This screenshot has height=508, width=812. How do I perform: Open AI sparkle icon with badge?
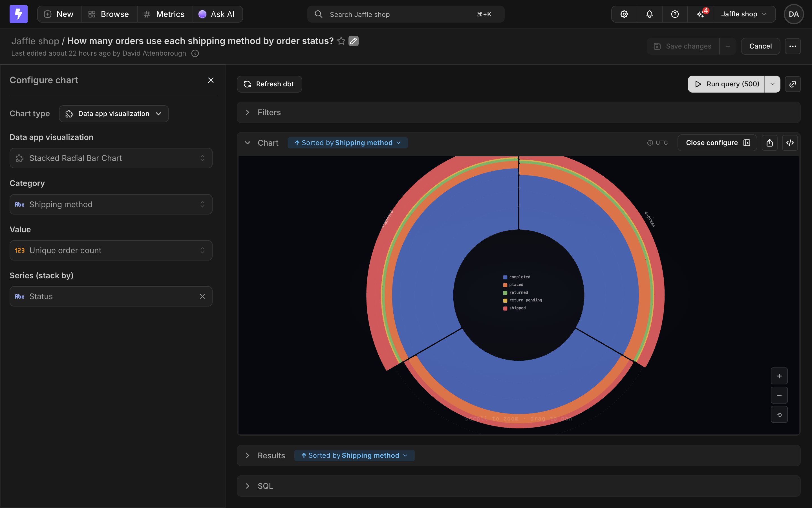[x=701, y=14]
